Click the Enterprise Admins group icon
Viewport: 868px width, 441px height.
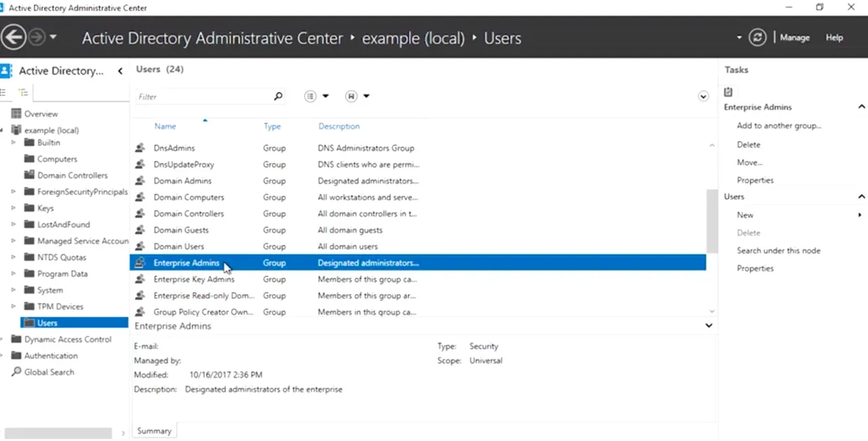click(x=140, y=263)
